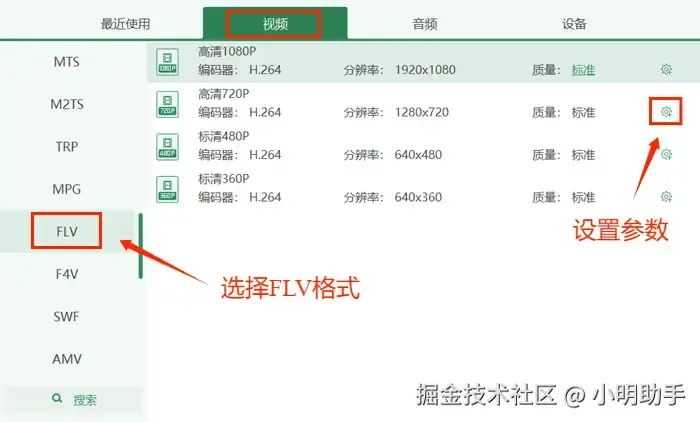
Task: Click resolution value 640x360
Action: click(x=418, y=197)
